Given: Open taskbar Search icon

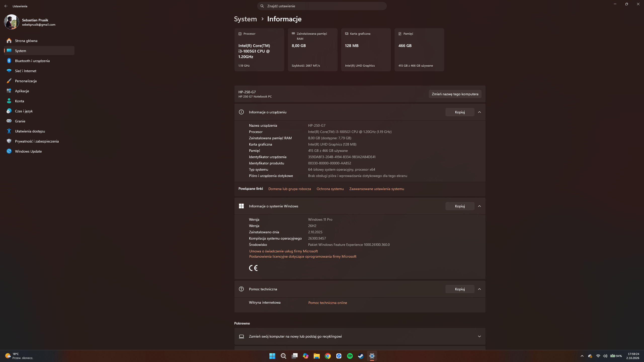Looking at the screenshot, I should click(283, 356).
